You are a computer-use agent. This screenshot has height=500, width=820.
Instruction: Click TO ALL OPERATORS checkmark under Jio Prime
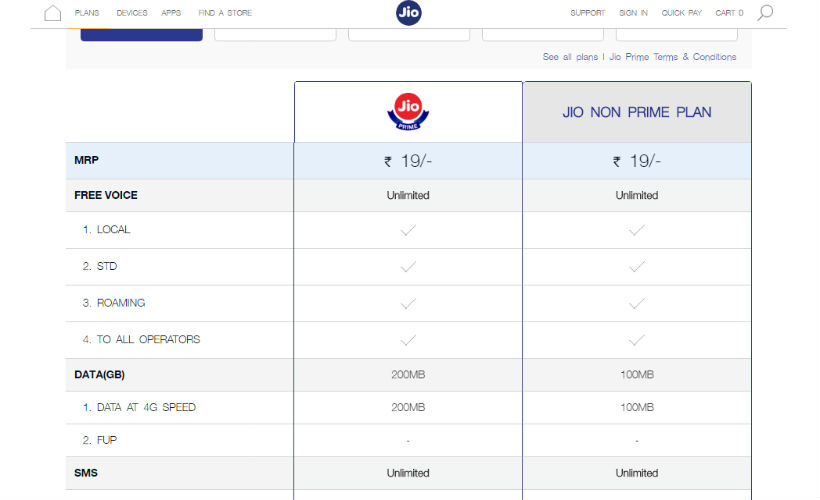(408, 340)
